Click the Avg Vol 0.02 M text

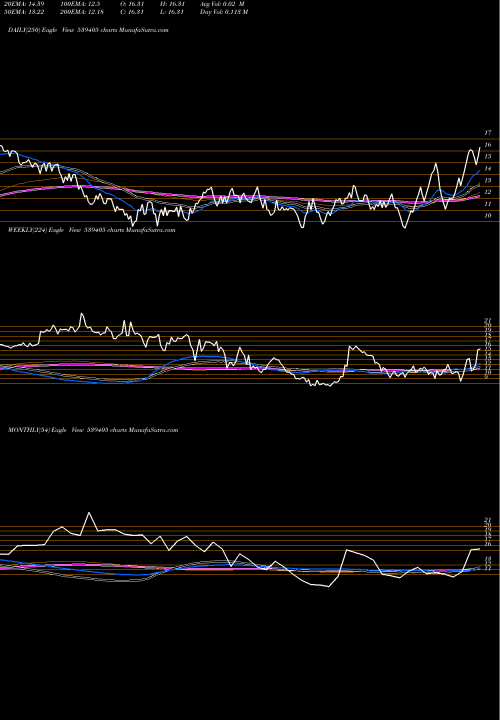tap(222, 4)
